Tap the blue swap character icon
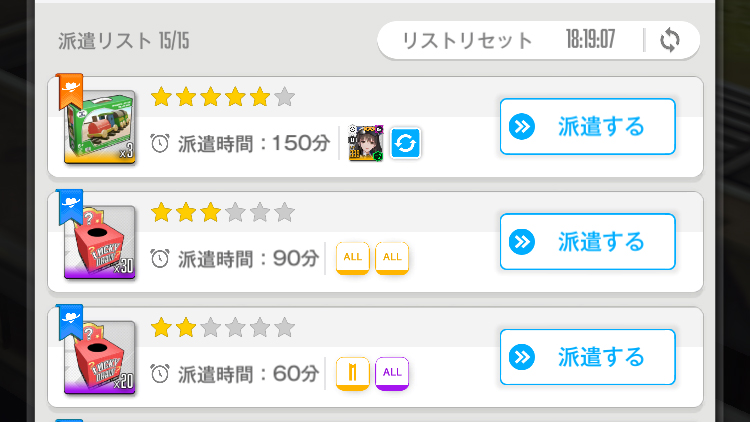The height and width of the screenshot is (422, 750). tap(405, 144)
